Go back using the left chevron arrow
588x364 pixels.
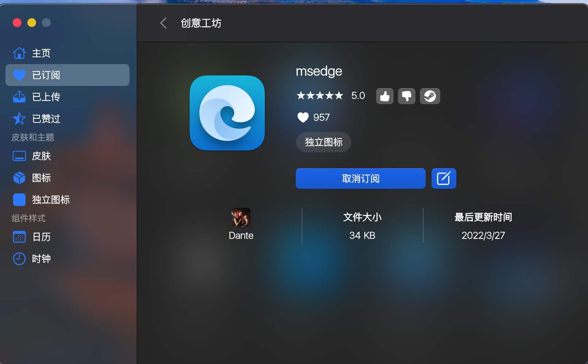click(163, 23)
